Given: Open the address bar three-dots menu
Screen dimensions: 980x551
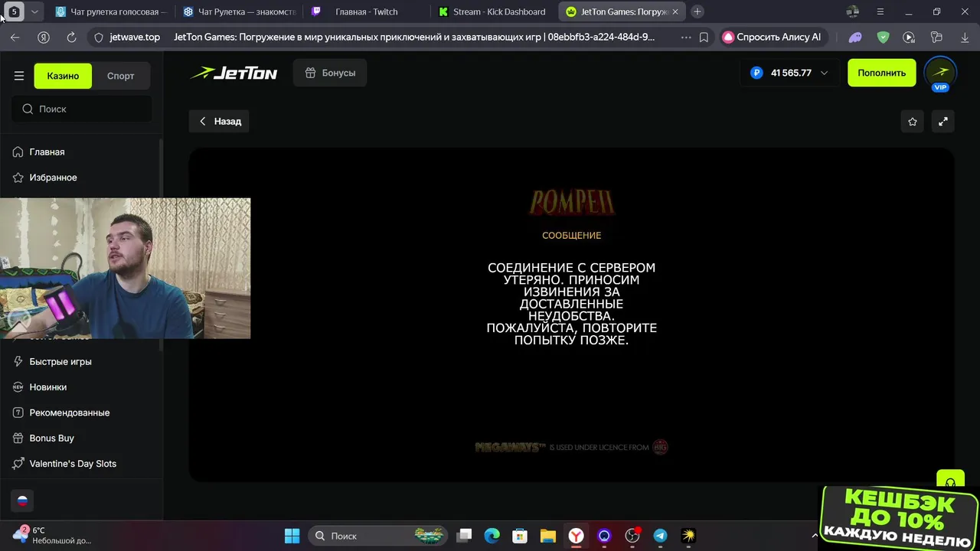Looking at the screenshot, I should pos(685,37).
